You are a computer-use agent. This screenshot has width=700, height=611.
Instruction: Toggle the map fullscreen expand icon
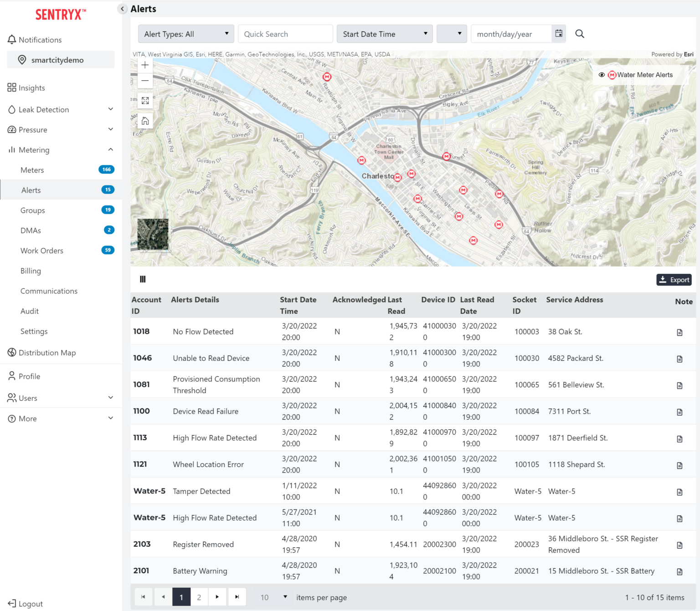(145, 101)
